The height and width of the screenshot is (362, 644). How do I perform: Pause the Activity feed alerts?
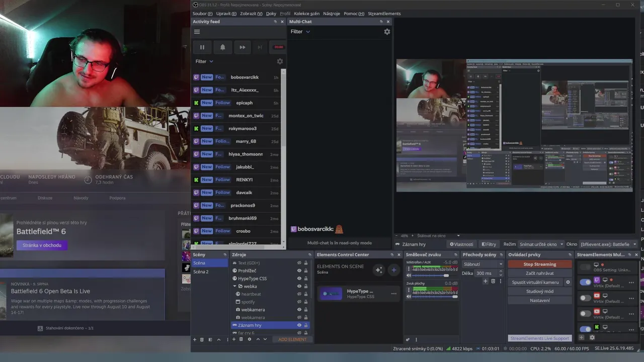point(202,47)
